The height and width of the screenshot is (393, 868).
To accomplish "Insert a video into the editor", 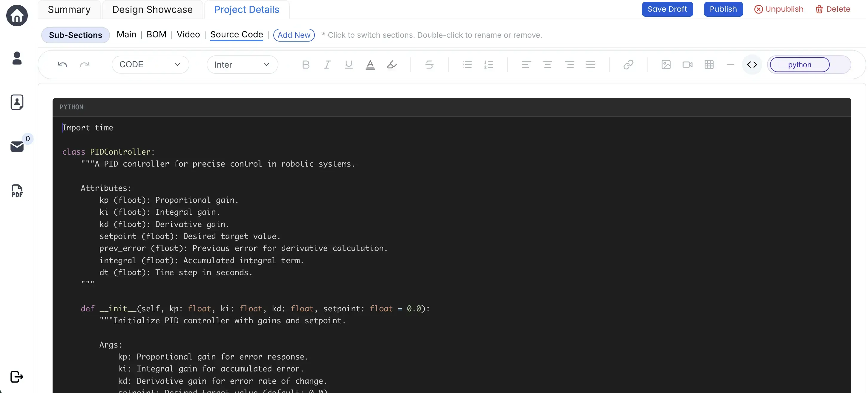I will click(687, 64).
